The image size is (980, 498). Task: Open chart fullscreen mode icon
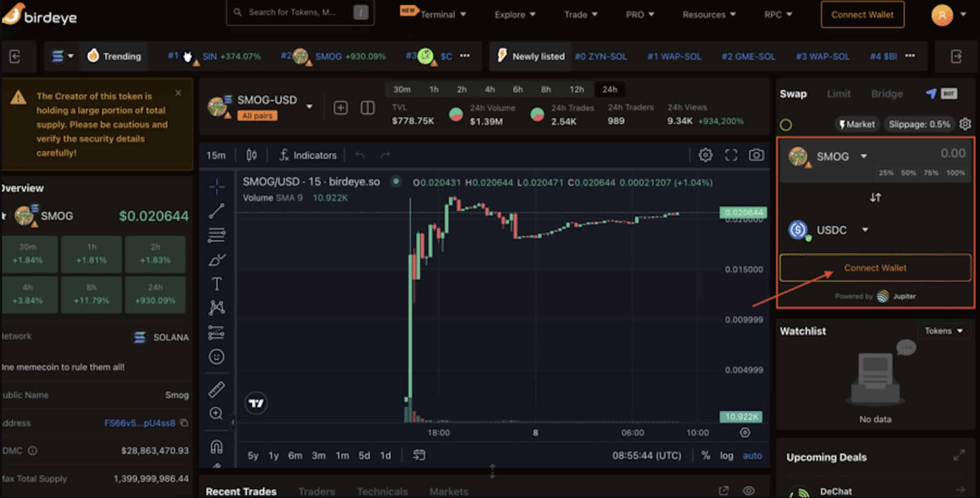click(x=731, y=155)
